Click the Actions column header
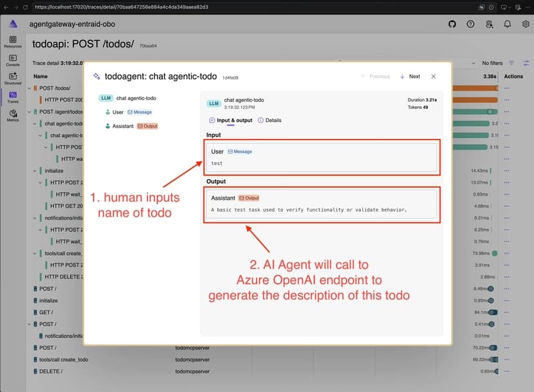 tap(513, 76)
